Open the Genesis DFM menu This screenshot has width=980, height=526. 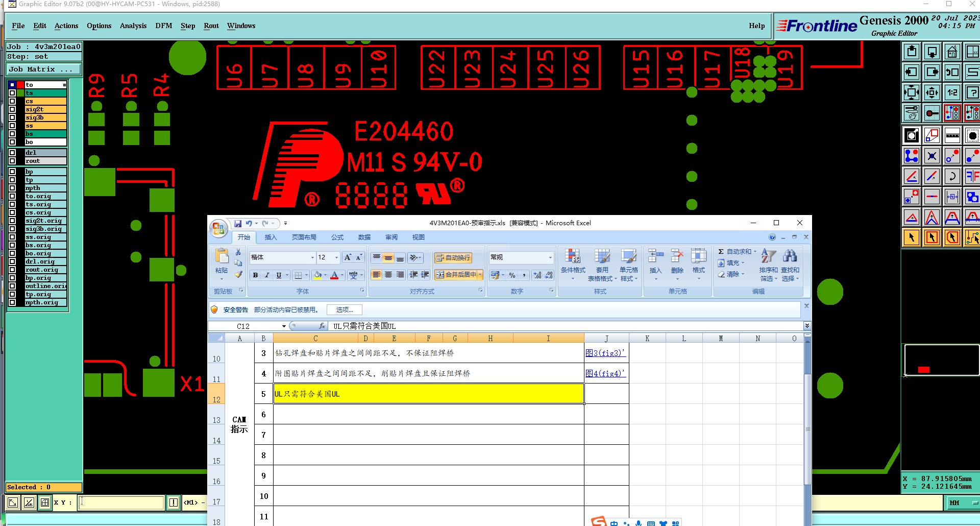164,26
